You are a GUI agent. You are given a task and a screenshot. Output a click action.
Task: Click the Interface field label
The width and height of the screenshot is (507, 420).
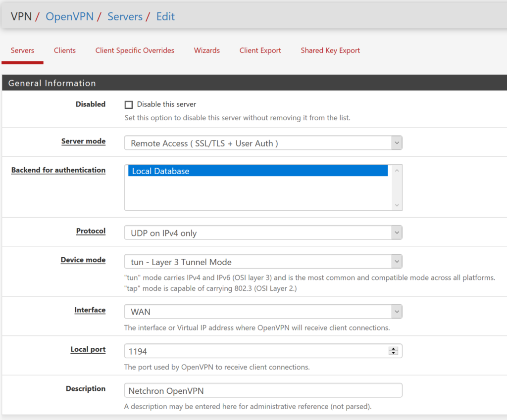[90, 310]
